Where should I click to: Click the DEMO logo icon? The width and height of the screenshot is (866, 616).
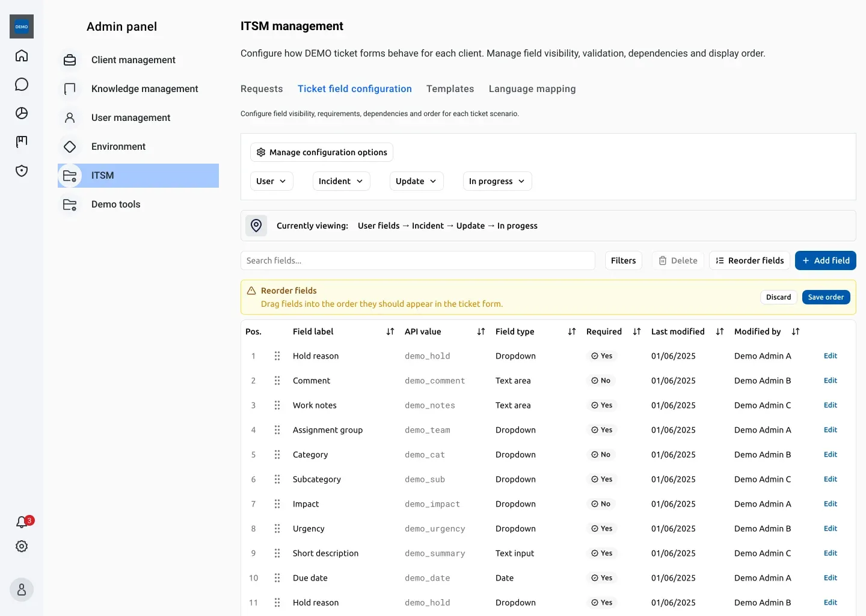point(22,26)
